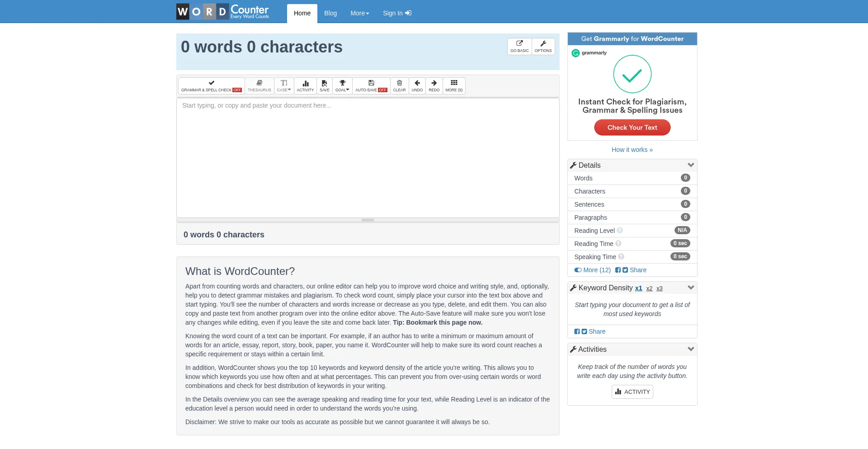Viewport: 868px width, 449px height.
Task: Grab the text area resize handle
Action: [x=368, y=220]
